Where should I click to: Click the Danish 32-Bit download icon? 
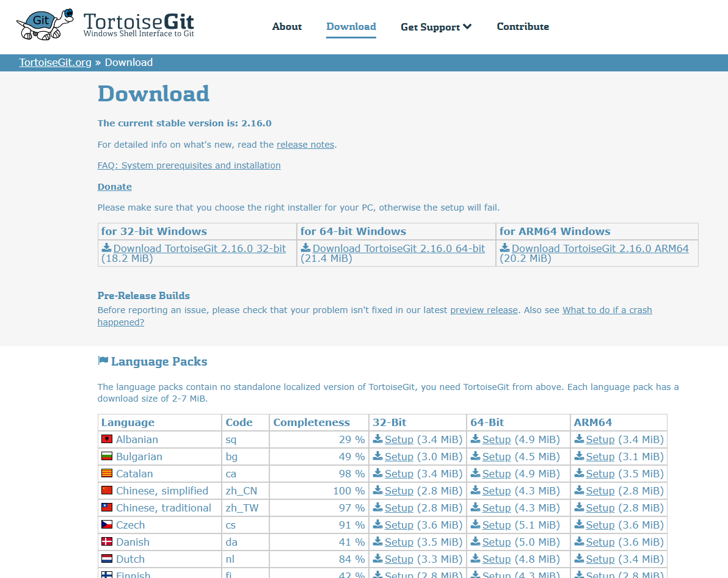tap(378, 542)
